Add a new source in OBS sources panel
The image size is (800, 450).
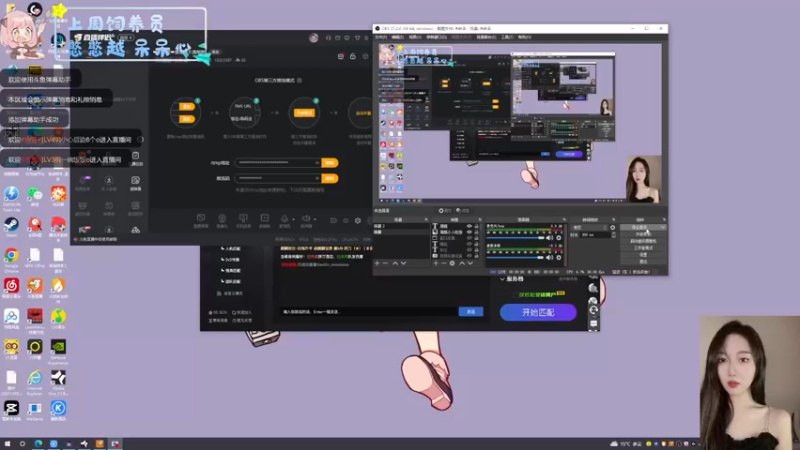[x=436, y=263]
